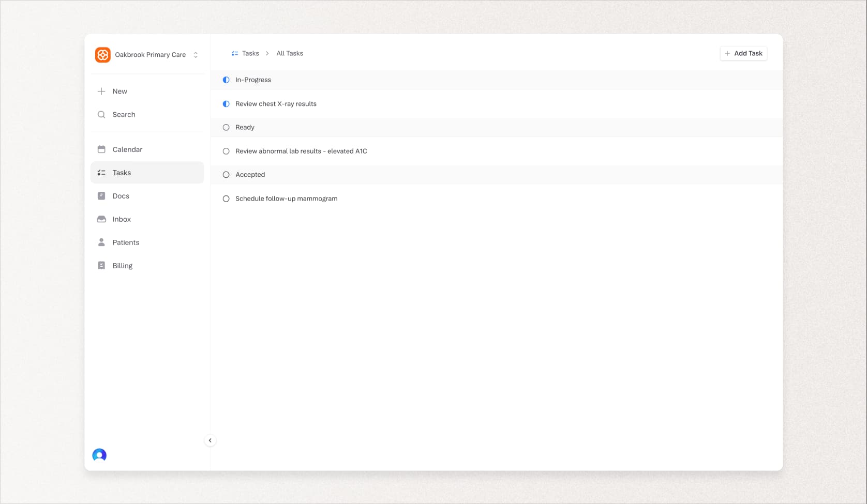Toggle status of Schedule follow-up mammogram
The image size is (867, 504).
(x=226, y=198)
